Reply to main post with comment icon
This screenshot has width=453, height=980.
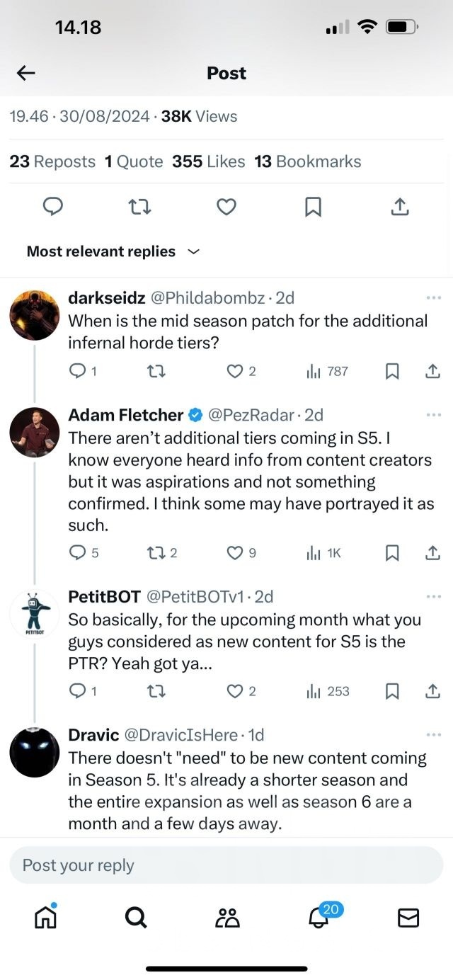(53, 207)
